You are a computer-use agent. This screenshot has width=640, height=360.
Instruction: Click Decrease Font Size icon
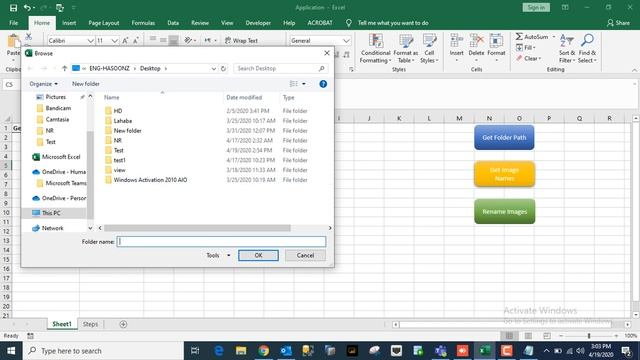pyautogui.click(x=136, y=40)
